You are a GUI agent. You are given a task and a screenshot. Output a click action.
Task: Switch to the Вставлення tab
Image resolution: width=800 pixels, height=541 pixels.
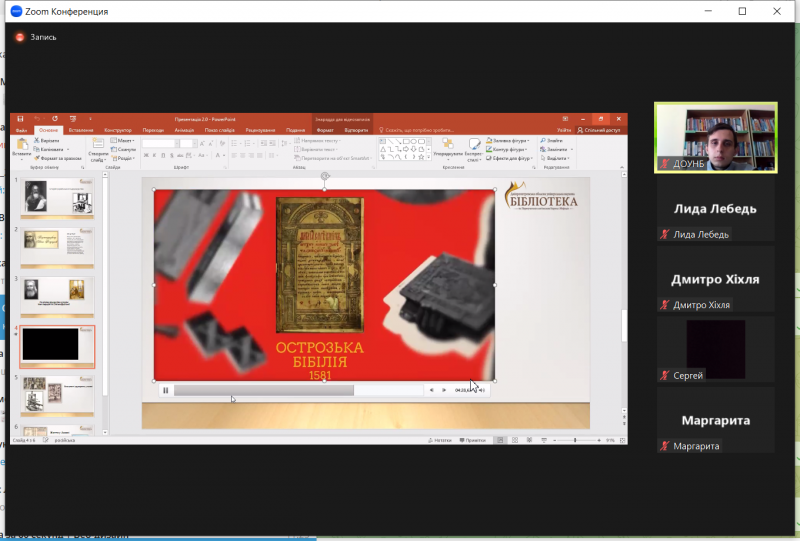(x=81, y=130)
